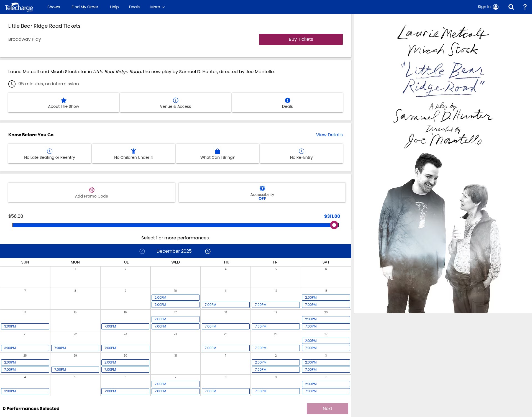The width and height of the screenshot is (532, 417).
Task: Select Dec 27 2:00PM performance
Action: [x=326, y=341]
